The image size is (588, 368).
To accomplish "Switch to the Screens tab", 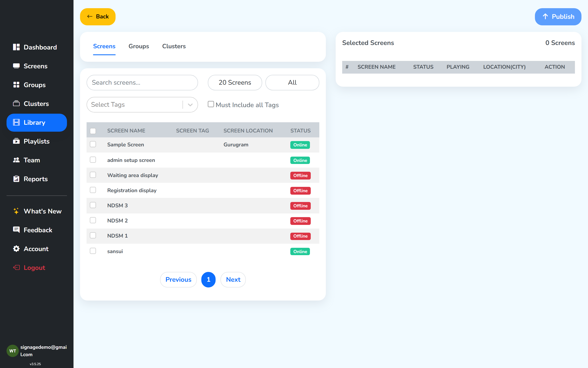I will click(104, 46).
